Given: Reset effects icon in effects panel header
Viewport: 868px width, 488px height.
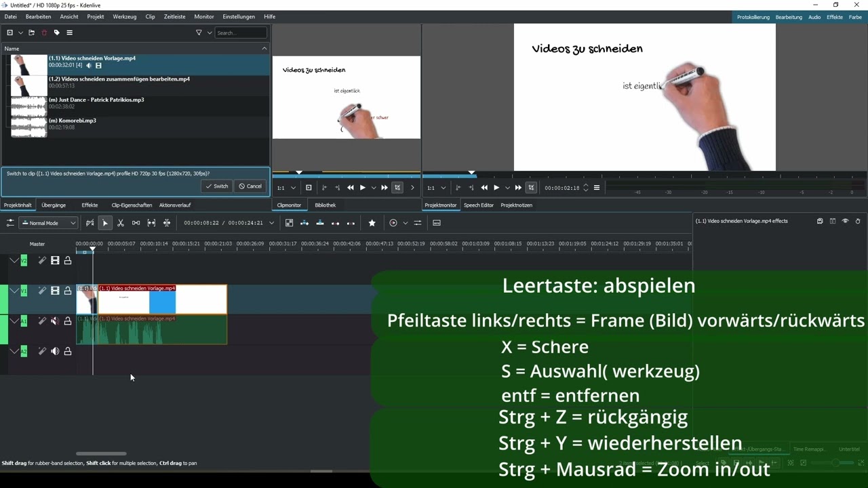Looking at the screenshot, I should pos(858,221).
